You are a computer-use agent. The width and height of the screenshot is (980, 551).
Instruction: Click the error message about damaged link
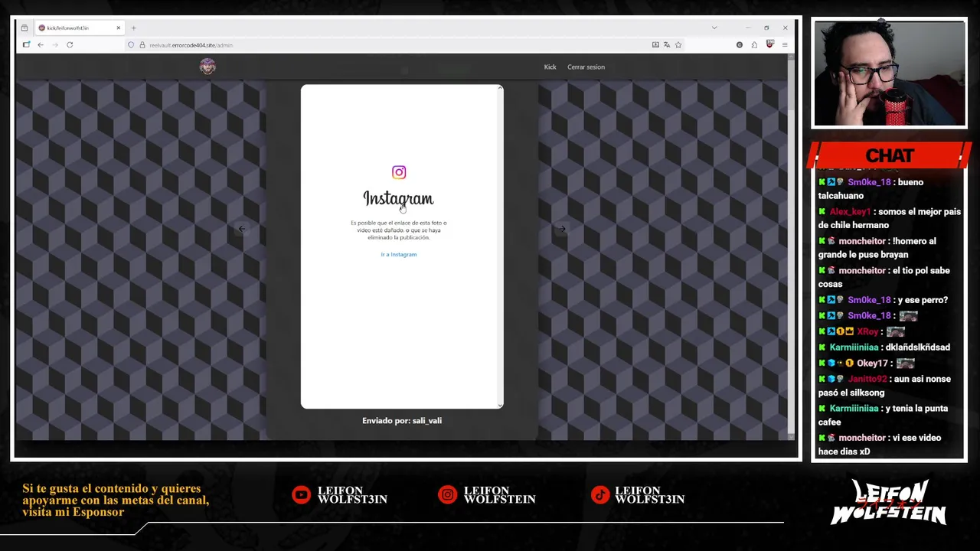click(399, 230)
